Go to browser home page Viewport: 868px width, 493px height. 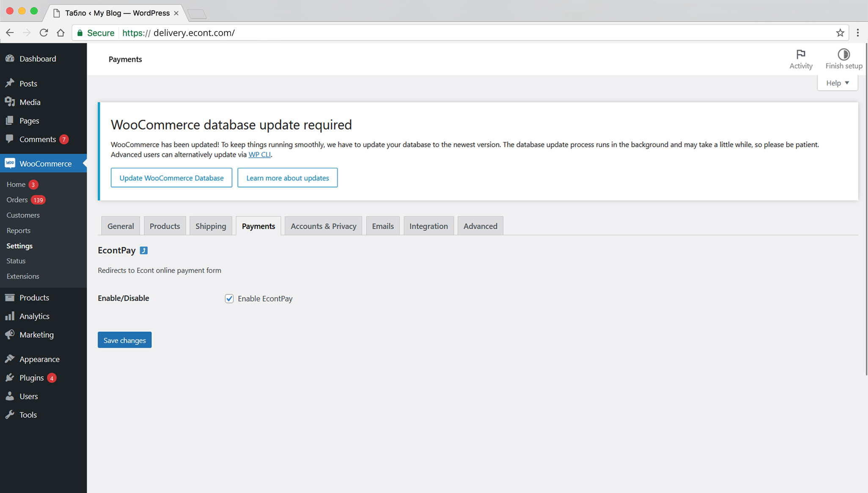coord(60,33)
